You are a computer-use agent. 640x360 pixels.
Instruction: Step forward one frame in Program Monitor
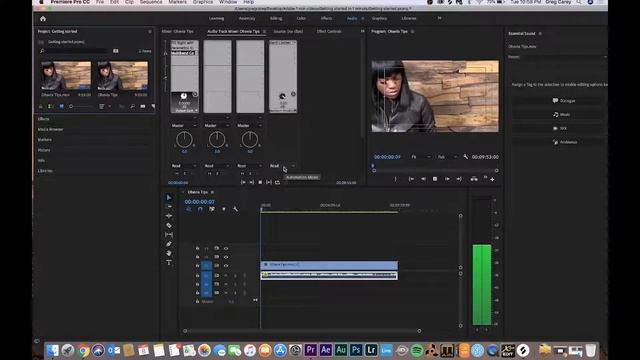(x=447, y=179)
